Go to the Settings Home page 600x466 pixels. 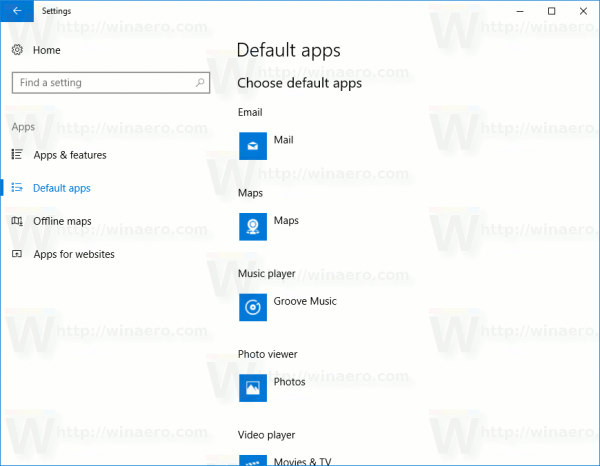click(46, 50)
